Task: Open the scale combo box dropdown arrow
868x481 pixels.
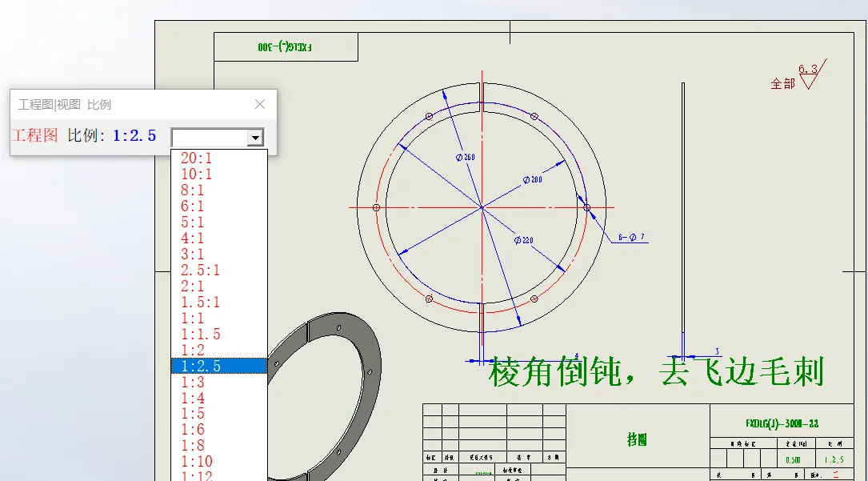Action: 255,138
